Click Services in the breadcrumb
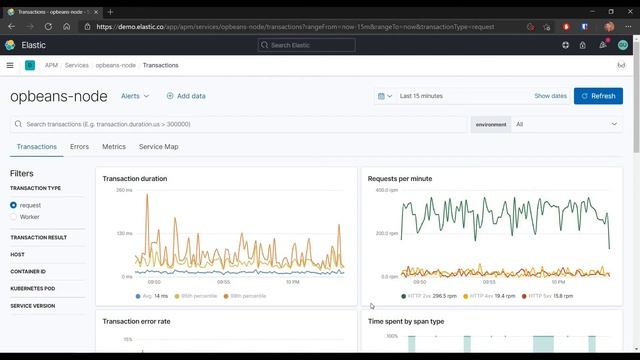 [76, 65]
